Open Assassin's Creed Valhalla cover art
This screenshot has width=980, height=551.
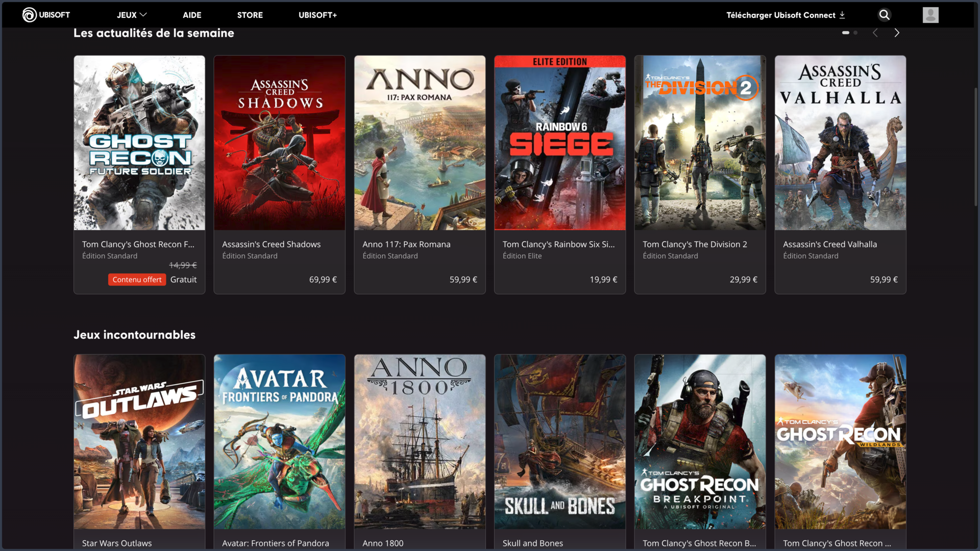click(x=841, y=143)
